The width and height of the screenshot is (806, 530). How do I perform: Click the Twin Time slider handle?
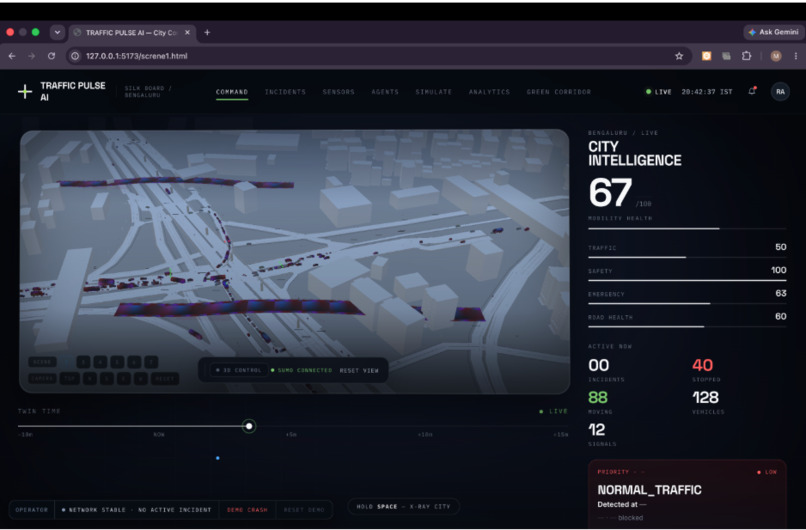[249, 426]
